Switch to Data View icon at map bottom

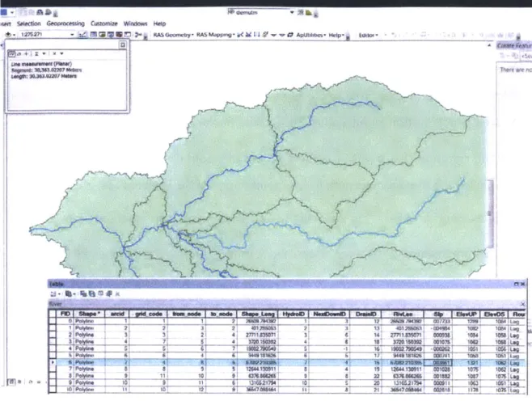click(11, 382)
